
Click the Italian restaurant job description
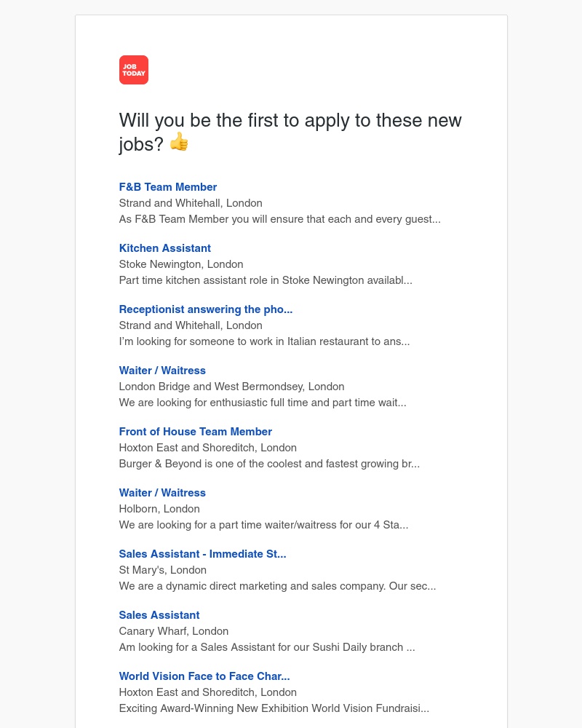[x=264, y=341]
